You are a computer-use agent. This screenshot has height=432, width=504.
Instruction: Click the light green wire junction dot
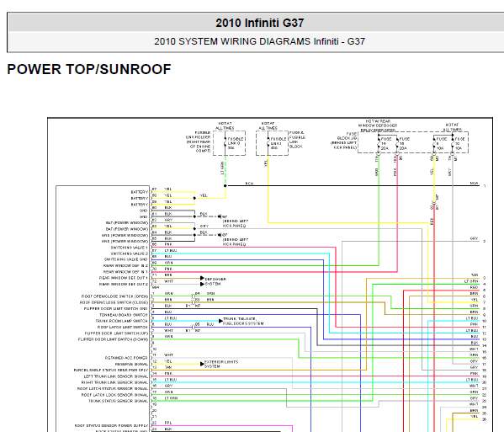point(225,185)
